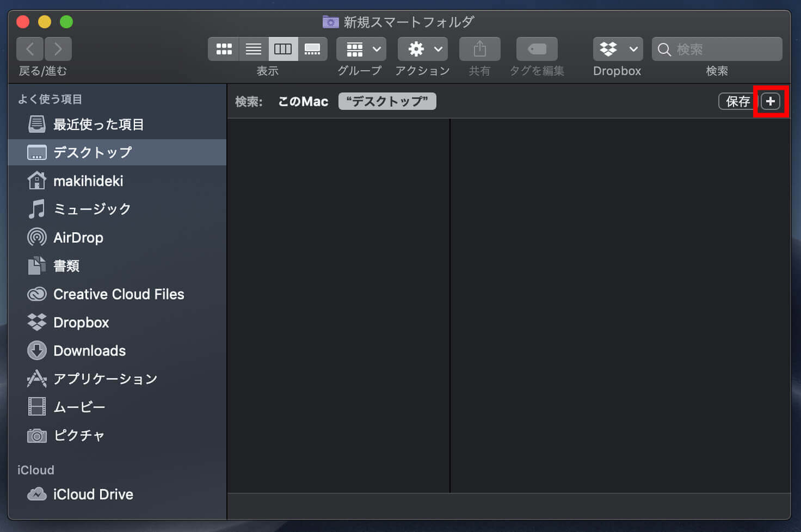Open AirDrop in the sidebar
This screenshot has width=801, height=532.
point(117,237)
